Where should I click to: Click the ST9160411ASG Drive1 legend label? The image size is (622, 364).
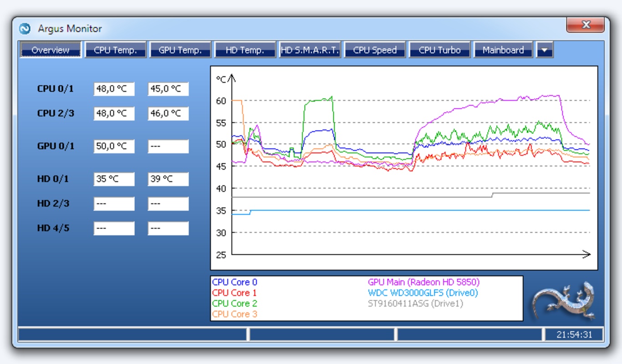click(x=415, y=303)
